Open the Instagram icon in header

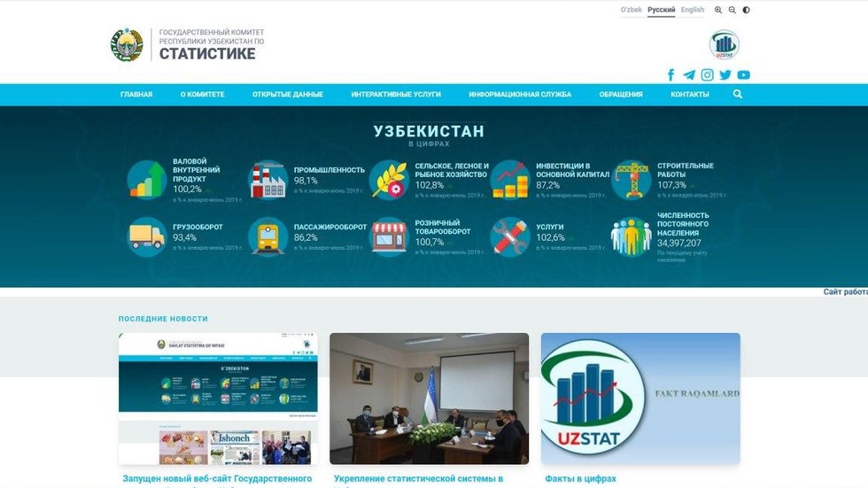click(x=707, y=75)
